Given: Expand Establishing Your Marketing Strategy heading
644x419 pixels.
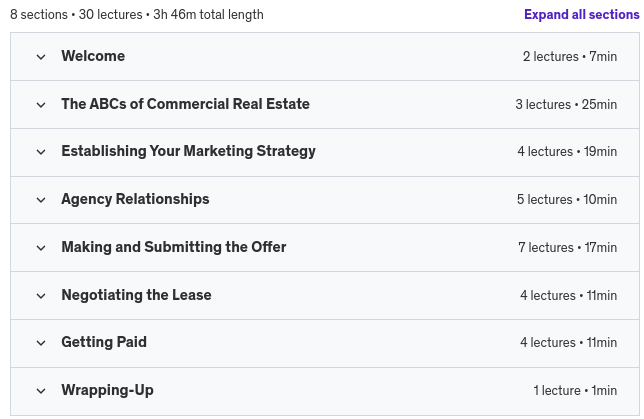Looking at the screenshot, I should pos(188,151).
